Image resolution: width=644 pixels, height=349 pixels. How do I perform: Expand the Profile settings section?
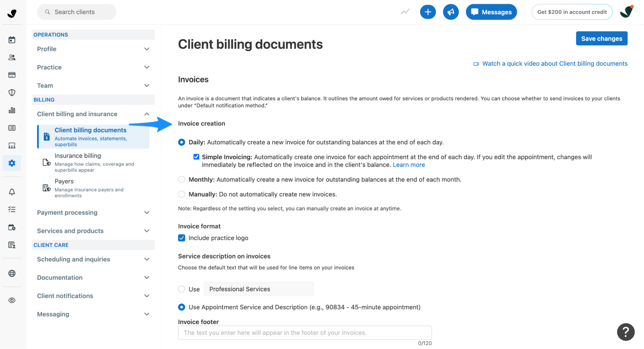93,49
